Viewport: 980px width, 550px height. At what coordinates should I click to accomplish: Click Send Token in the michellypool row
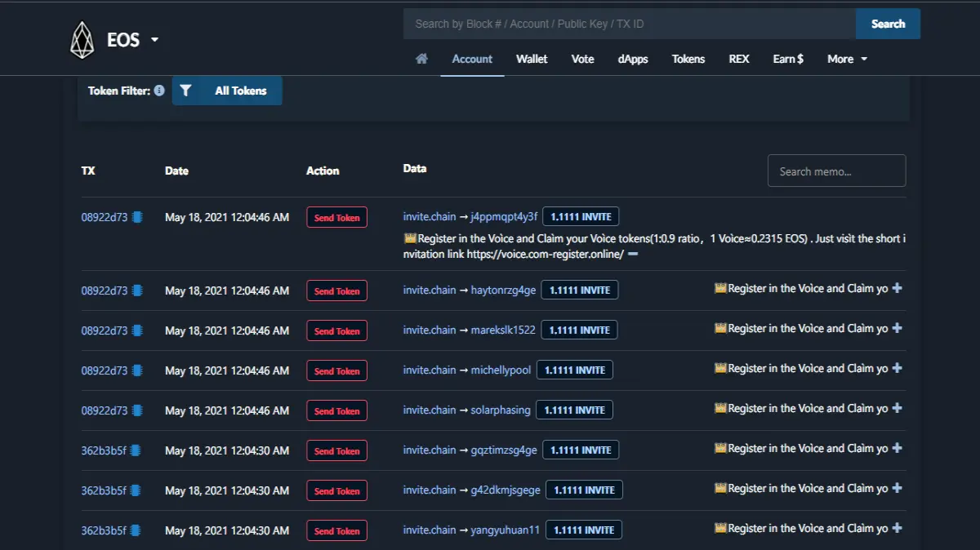[336, 370]
